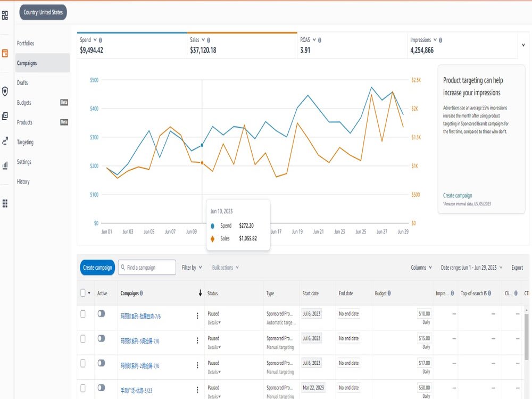Open History in the side menu
The image size is (532, 399).
point(23,181)
